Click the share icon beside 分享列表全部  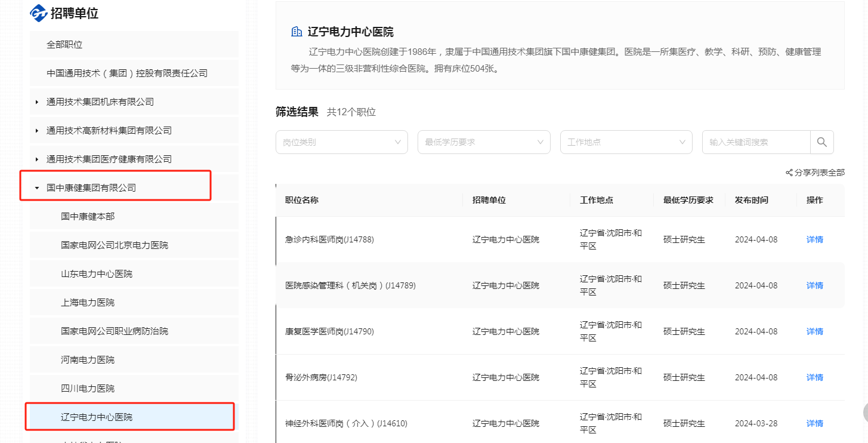pyautogui.click(x=789, y=173)
